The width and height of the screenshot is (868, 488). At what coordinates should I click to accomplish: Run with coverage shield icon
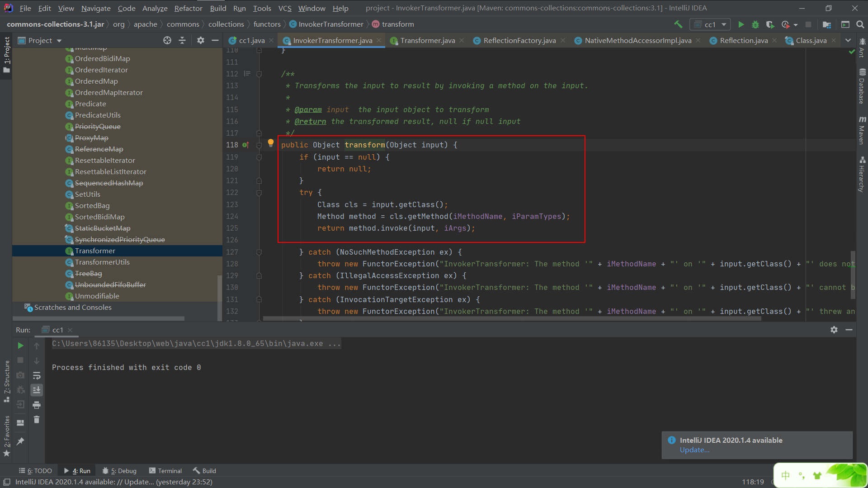pos(770,24)
